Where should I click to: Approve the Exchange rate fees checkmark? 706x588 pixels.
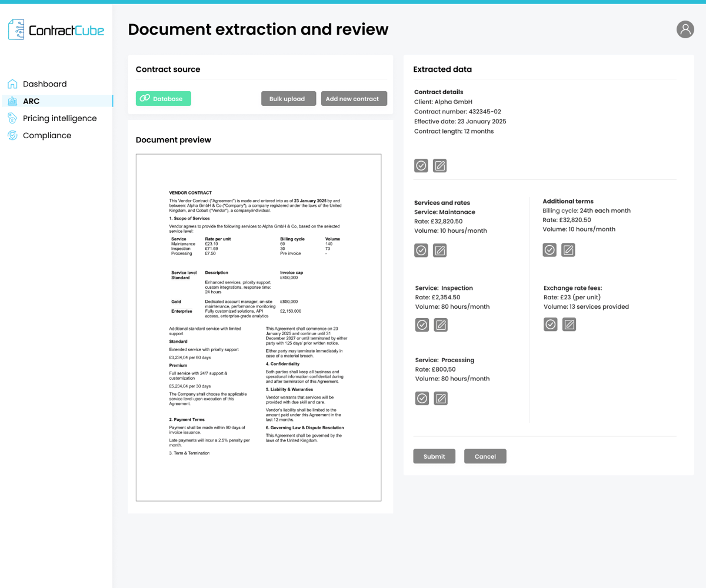pyautogui.click(x=550, y=324)
